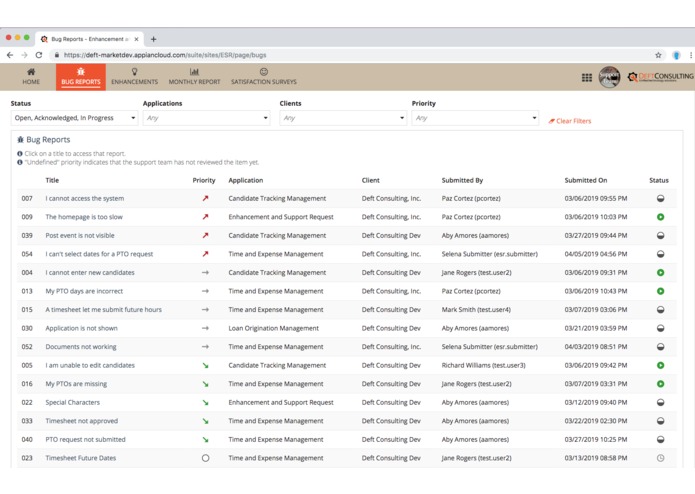This screenshot has height=494, width=695.
Task: Open 'I can't select dates for a PTO request'
Action: tap(99, 254)
